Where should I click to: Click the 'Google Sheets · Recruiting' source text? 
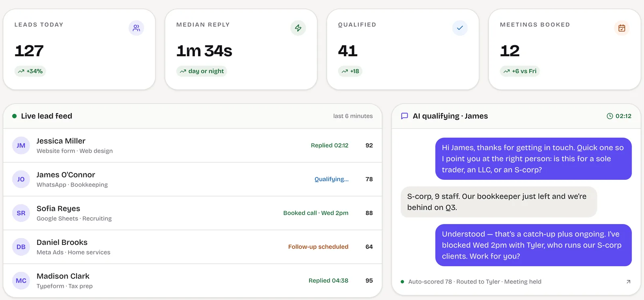(x=74, y=219)
